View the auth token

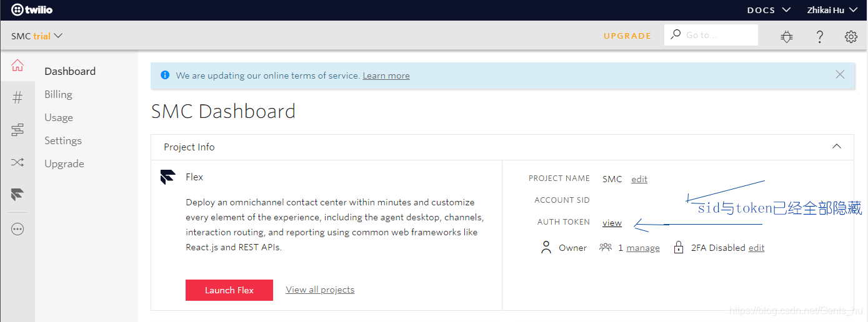click(612, 223)
